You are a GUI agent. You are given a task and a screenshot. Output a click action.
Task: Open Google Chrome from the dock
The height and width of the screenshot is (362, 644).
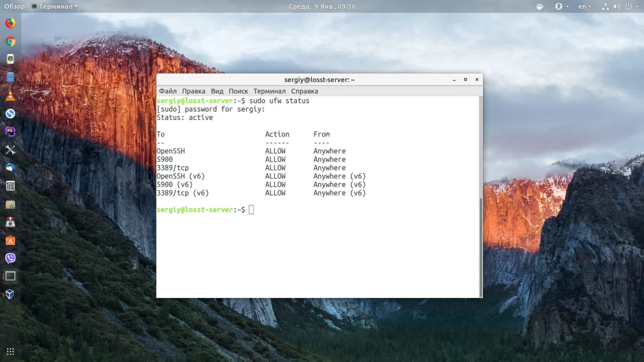pos(10,41)
